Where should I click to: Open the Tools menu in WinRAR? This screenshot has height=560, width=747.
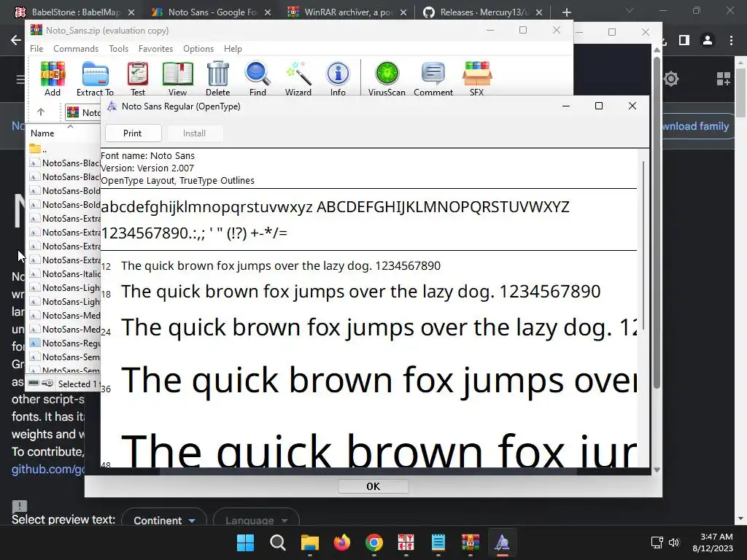tap(118, 49)
